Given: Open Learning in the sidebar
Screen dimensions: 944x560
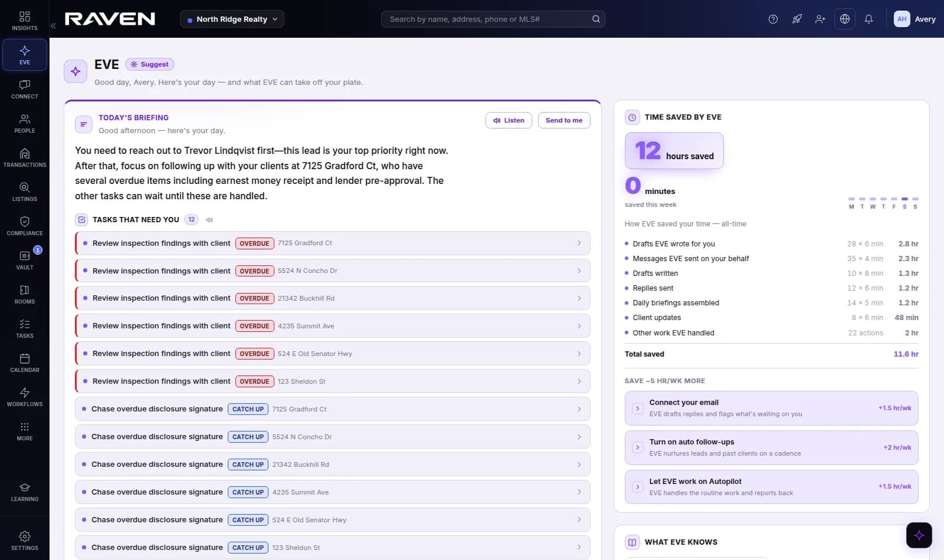Looking at the screenshot, I should point(25,492).
